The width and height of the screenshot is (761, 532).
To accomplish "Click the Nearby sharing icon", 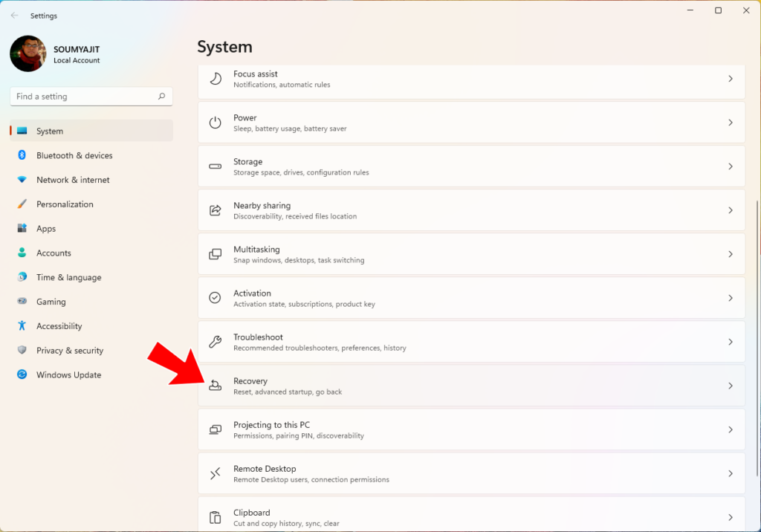I will pyautogui.click(x=216, y=210).
